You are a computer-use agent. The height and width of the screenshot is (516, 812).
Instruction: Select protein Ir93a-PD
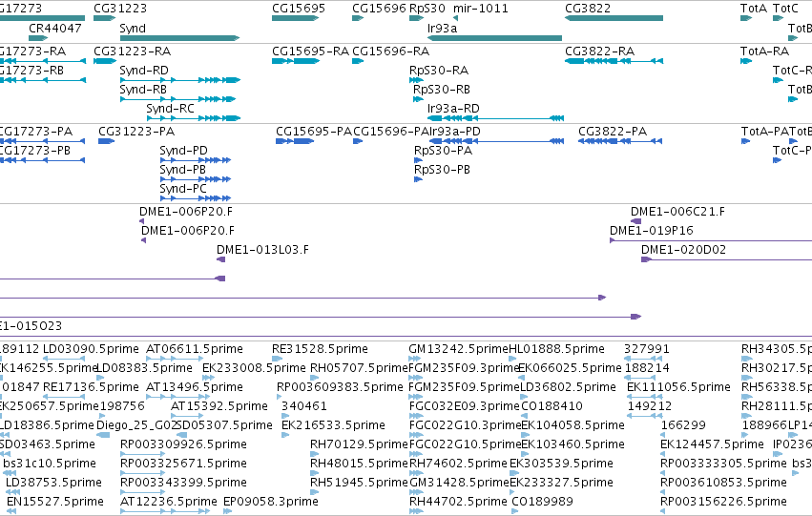497,141
